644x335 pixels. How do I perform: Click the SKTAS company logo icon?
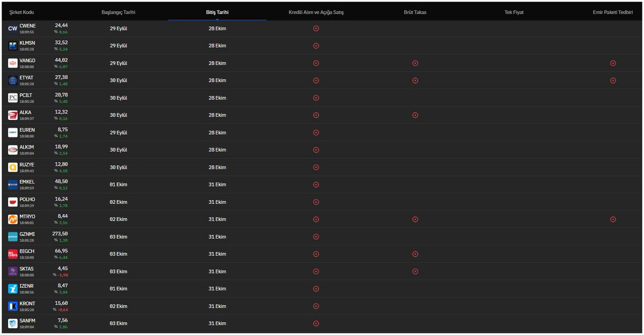[13, 272]
